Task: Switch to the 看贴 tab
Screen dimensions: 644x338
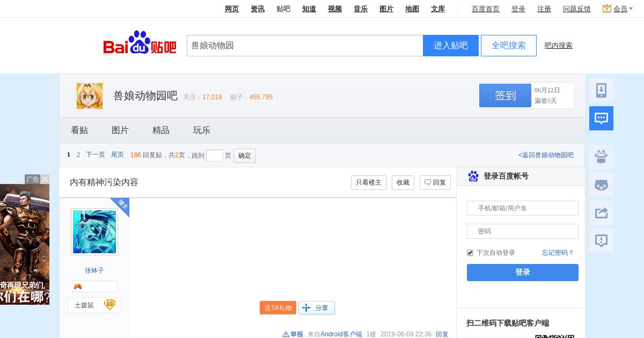Action: tap(79, 130)
